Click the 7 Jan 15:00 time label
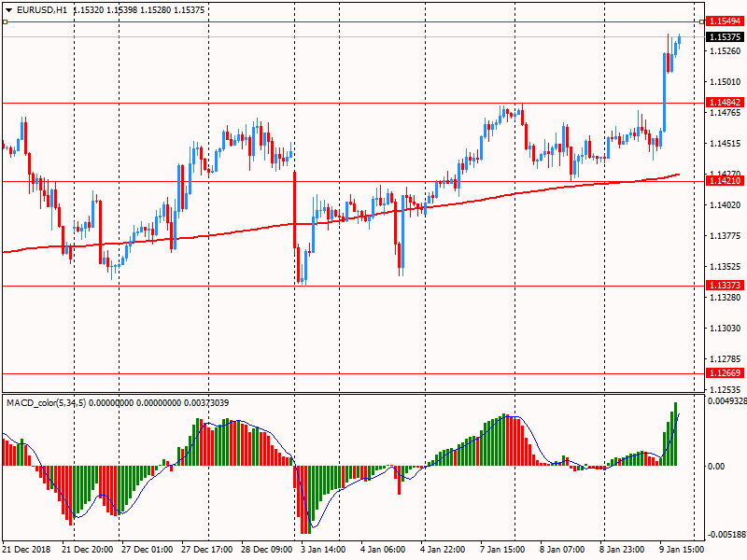 pyautogui.click(x=502, y=550)
